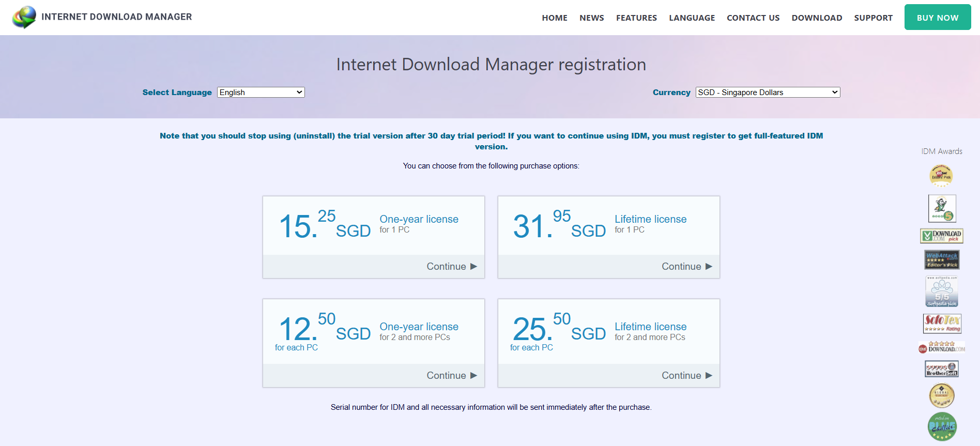Click the 'for each PC' text under 12.50
This screenshot has height=446, width=980.
(296, 348)
